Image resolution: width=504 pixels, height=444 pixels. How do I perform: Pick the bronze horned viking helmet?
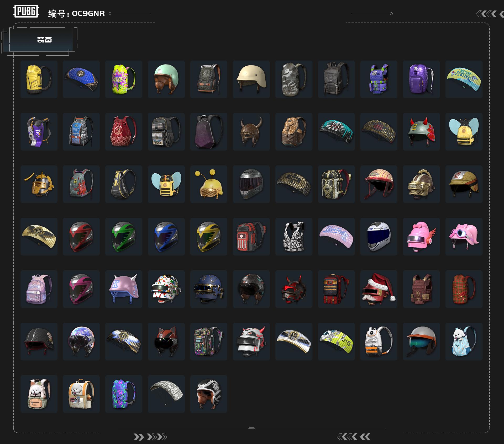coord(251,132)
